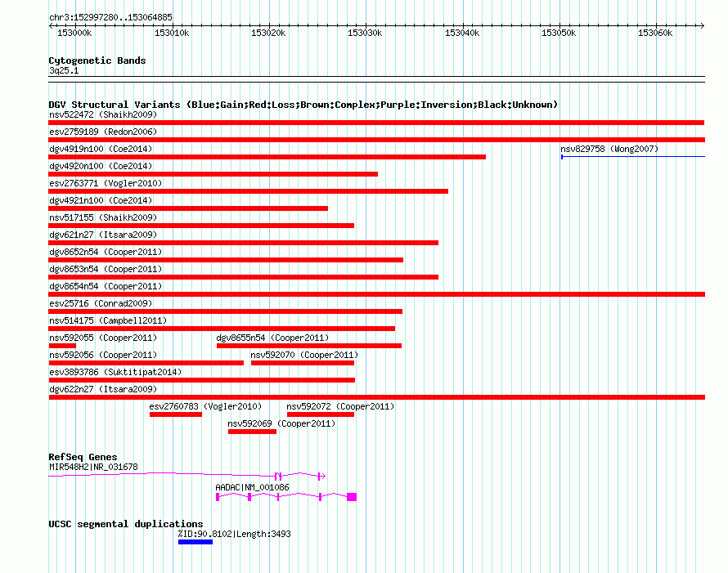The image size is (728, 573).
Task: Select the esv2759189 (Redon2006) variant bar label
Action: pos(103,132)
